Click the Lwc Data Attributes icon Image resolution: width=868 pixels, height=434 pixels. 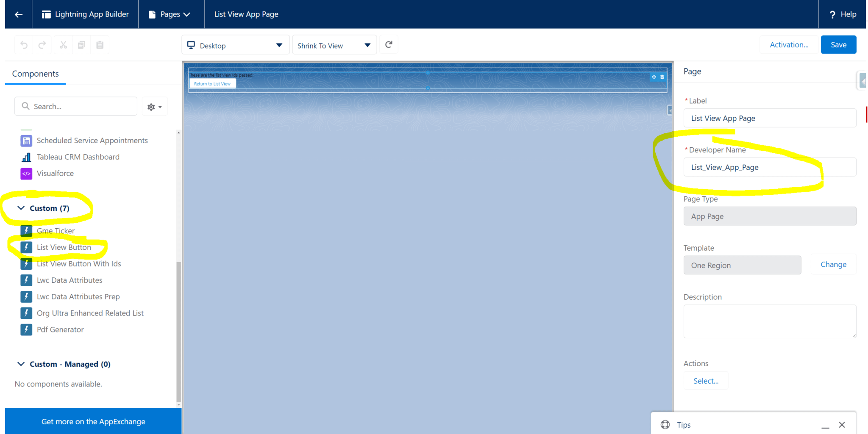coord(26,280)
